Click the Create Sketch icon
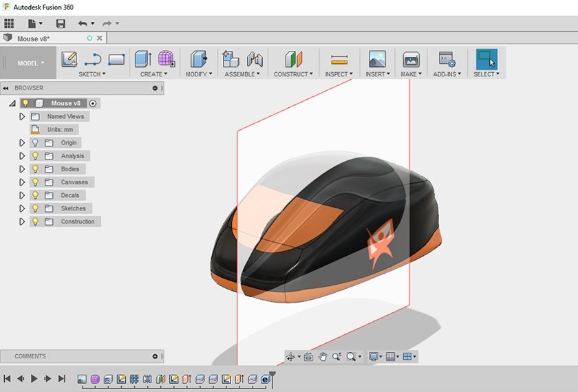 (69, 59)
